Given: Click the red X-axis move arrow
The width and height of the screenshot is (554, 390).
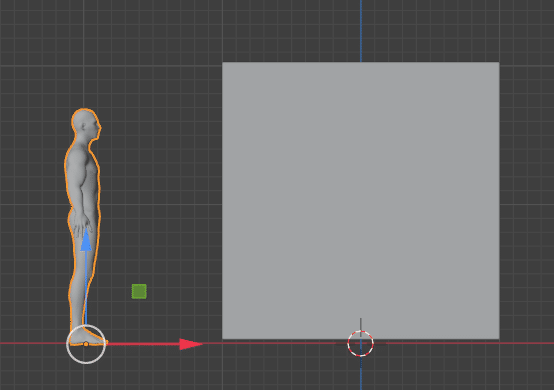Looking at the screenshot, I should coord(191,344).
